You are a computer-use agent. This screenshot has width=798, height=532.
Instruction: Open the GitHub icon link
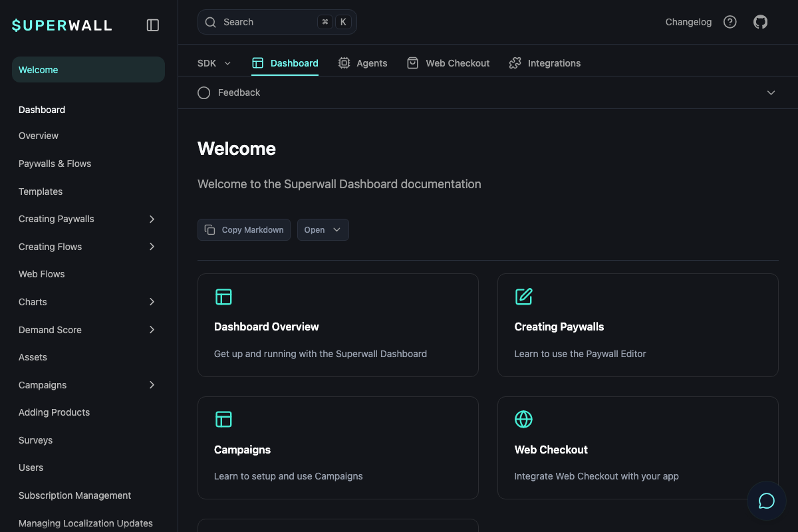(760, 22)
